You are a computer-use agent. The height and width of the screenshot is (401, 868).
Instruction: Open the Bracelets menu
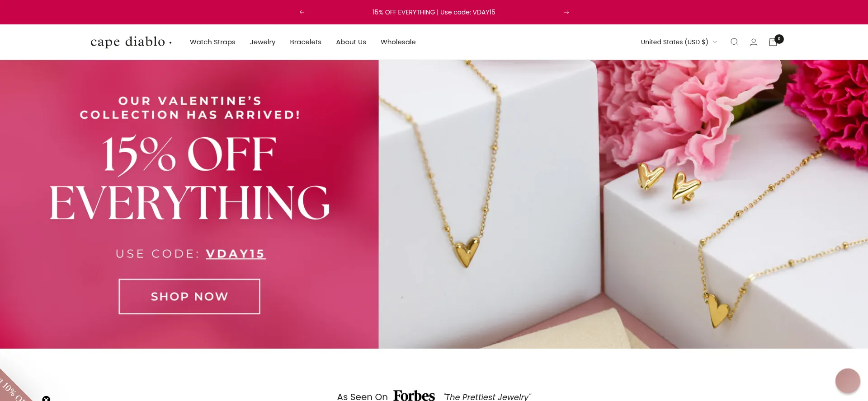click(306, 42)
